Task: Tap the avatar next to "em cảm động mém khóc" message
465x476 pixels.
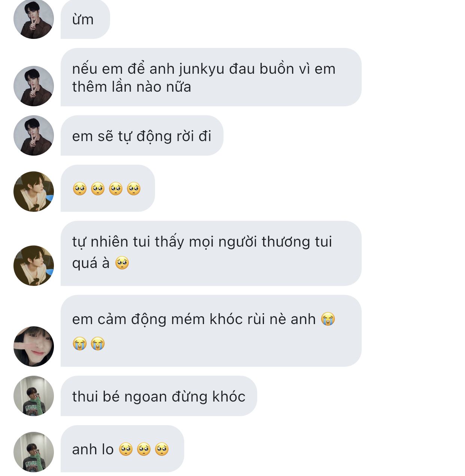Action: click(x=34, y=347)
